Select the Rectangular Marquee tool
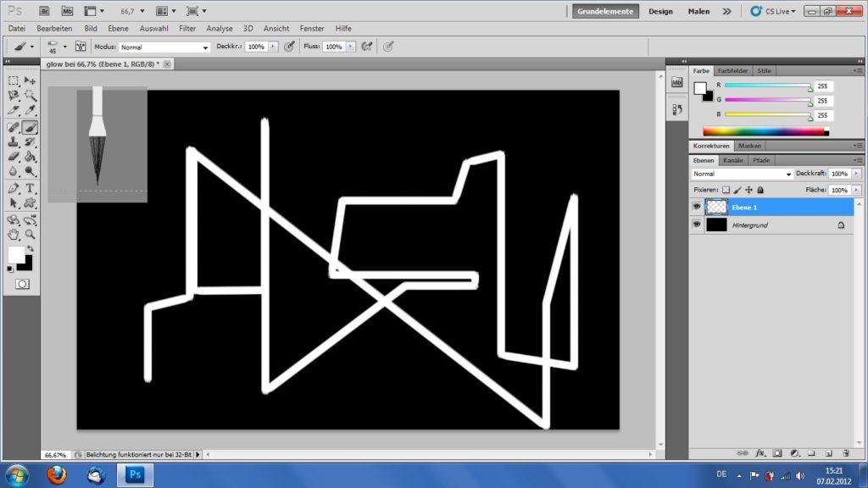This screenshot has height=488, width=868. tap(14, 80)
